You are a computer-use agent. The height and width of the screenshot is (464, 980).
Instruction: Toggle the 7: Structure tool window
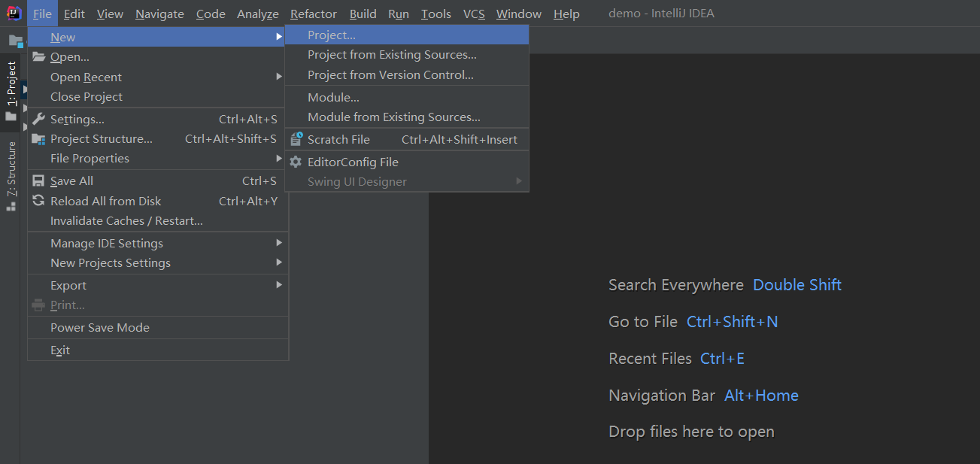click(11, 169)
